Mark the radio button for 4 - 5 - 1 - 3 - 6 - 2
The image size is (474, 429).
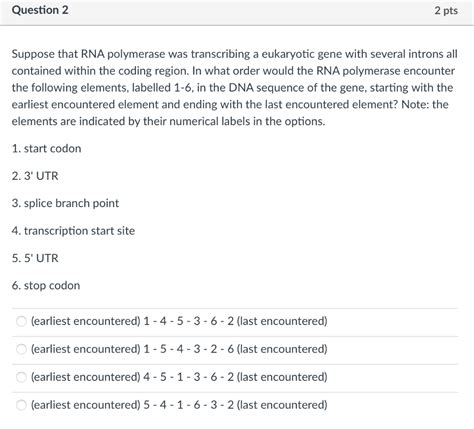[x=21, y=377]
